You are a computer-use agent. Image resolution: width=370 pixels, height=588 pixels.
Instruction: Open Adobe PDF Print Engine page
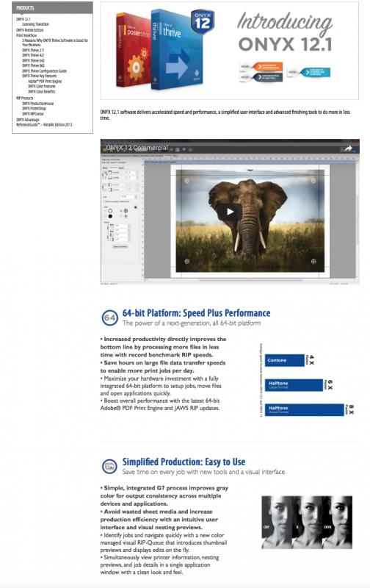point(45,81)
